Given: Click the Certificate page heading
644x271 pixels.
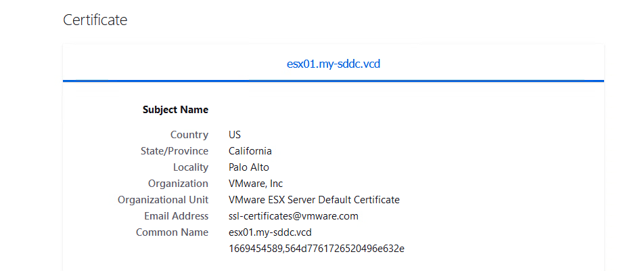Looking at the screenshot, I should click(95, 20).
